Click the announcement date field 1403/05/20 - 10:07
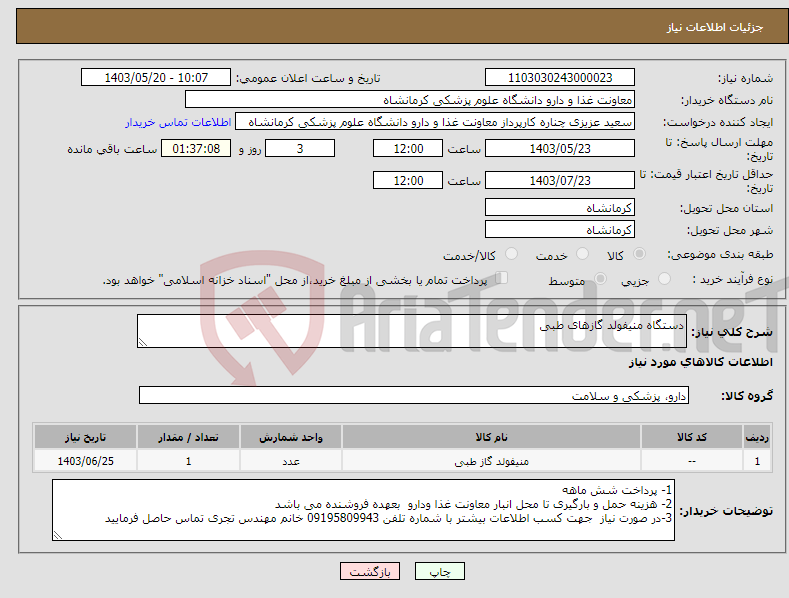The width and height of the screenshot is (789, 598). tap(156, 78)
